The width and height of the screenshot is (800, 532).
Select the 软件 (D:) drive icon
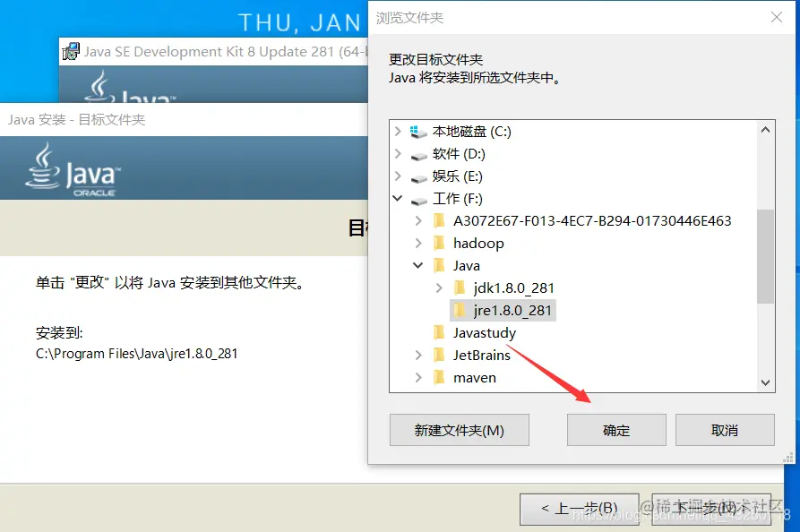tap(418, 155)
